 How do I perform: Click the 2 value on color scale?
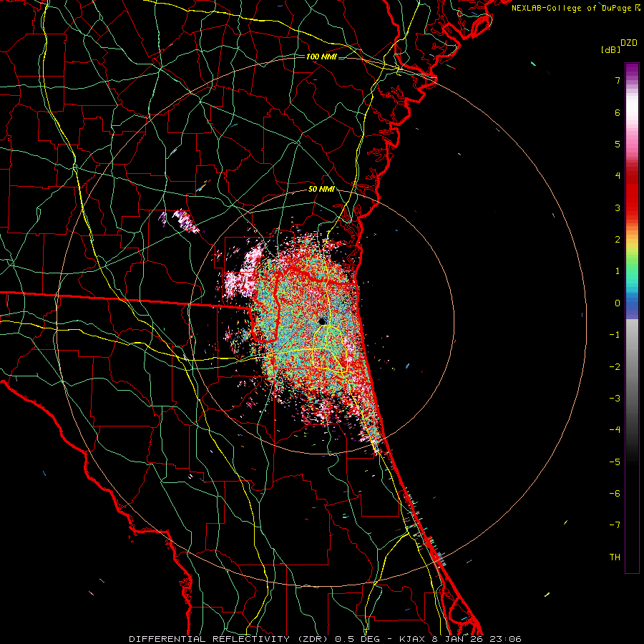[618, 240]
